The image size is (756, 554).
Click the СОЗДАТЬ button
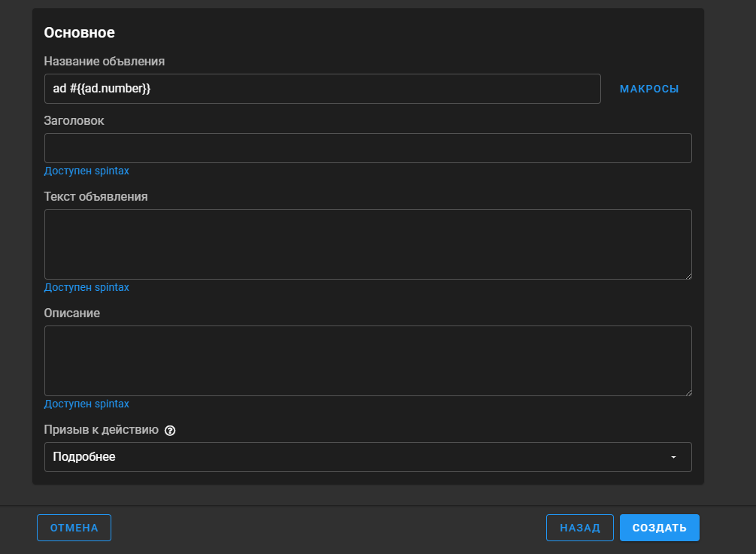coord(660,528)
